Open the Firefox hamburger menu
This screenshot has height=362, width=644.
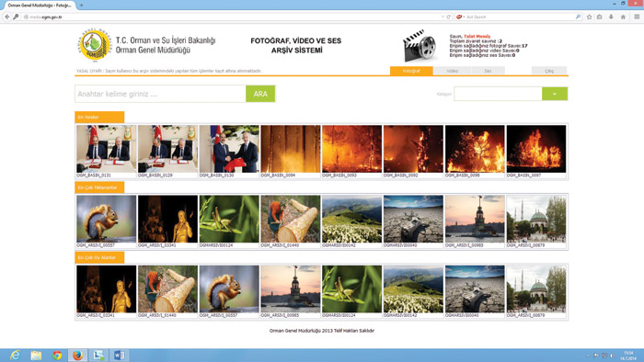(x=637, y=17)
